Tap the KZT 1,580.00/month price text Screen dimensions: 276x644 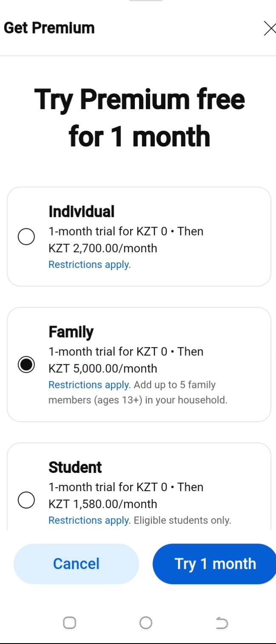(103, 504)
